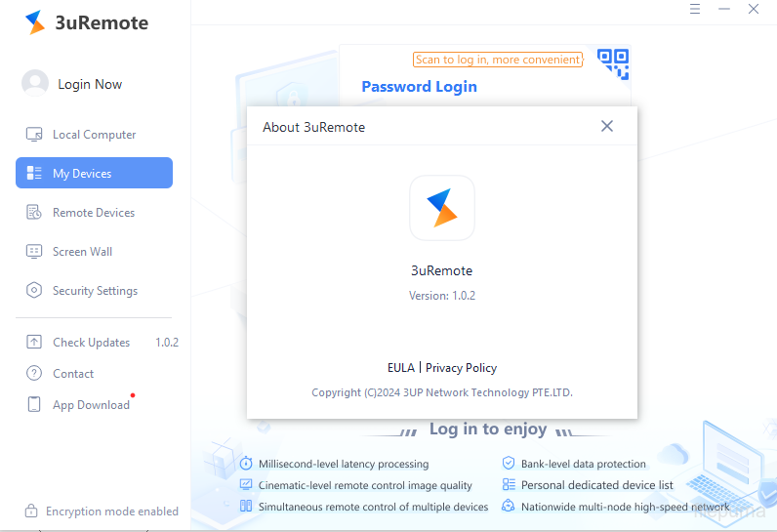Click the Contact question mark icon
Viewport: 777px width, 532px height.
point(34,374)
